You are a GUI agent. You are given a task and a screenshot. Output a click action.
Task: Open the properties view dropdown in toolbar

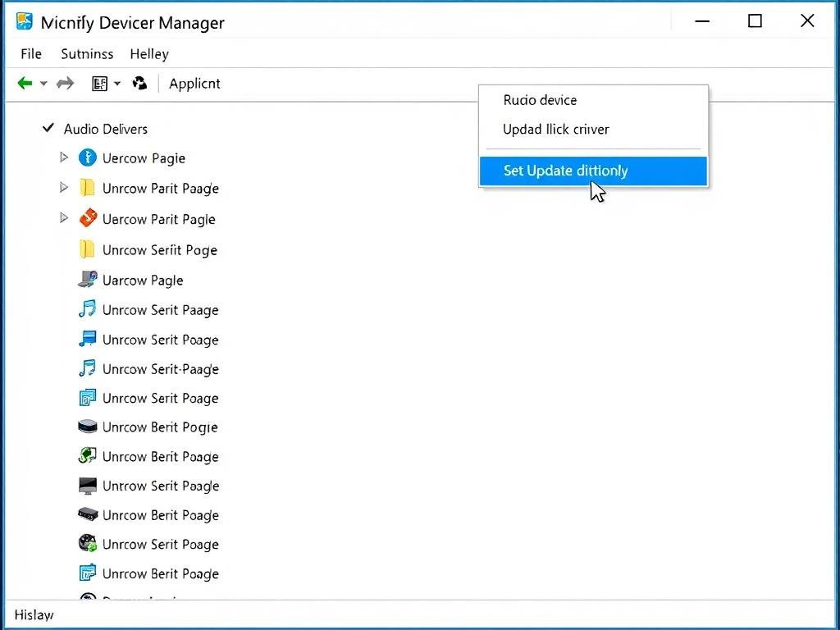117,84
